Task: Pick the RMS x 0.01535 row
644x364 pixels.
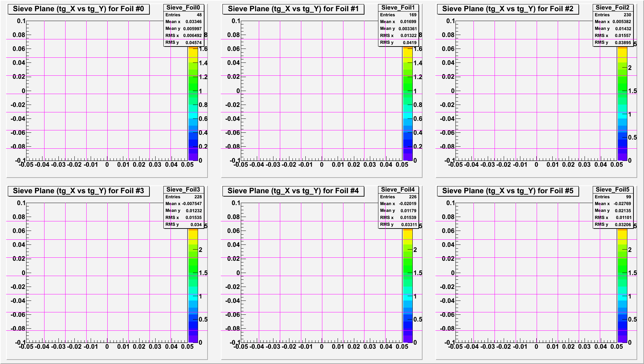Action: pyautogui.click(x=183, y=218)
